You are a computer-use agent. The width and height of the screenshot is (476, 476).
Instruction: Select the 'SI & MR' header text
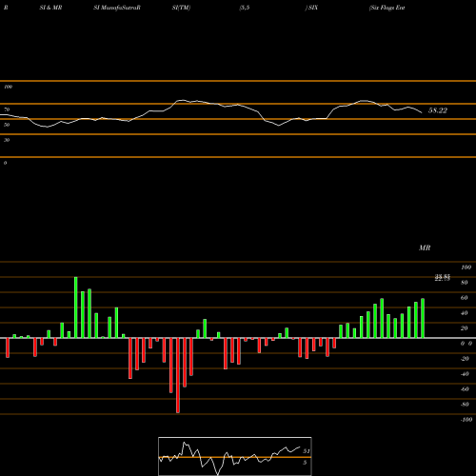pos(50,8)
